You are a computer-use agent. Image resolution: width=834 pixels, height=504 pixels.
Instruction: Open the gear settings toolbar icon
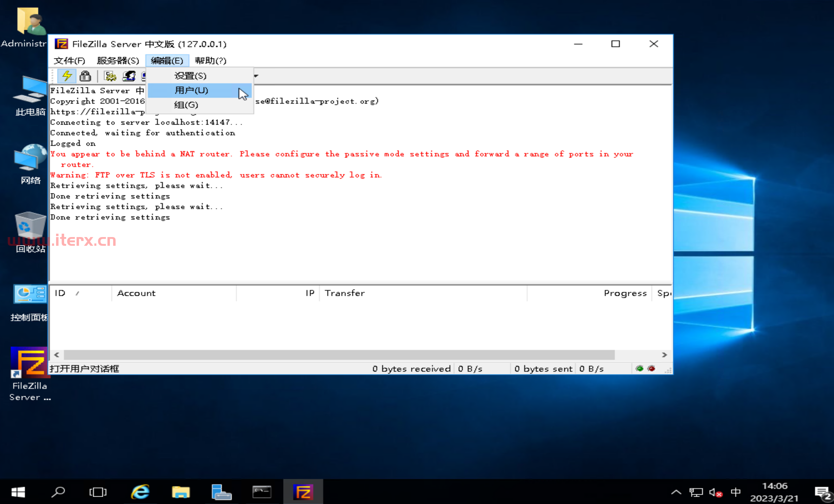(110, 76)
